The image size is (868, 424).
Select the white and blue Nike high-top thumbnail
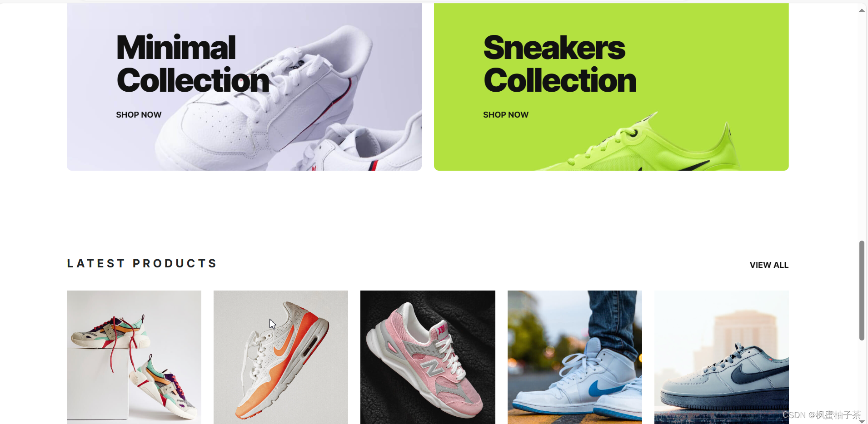pyautogui.click(x=575, y=357)
